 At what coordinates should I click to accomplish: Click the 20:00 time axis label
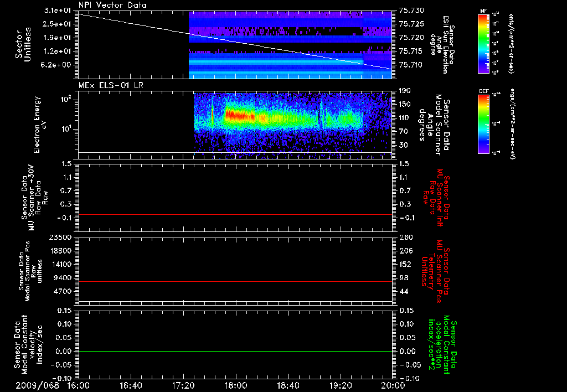(393, 385)
